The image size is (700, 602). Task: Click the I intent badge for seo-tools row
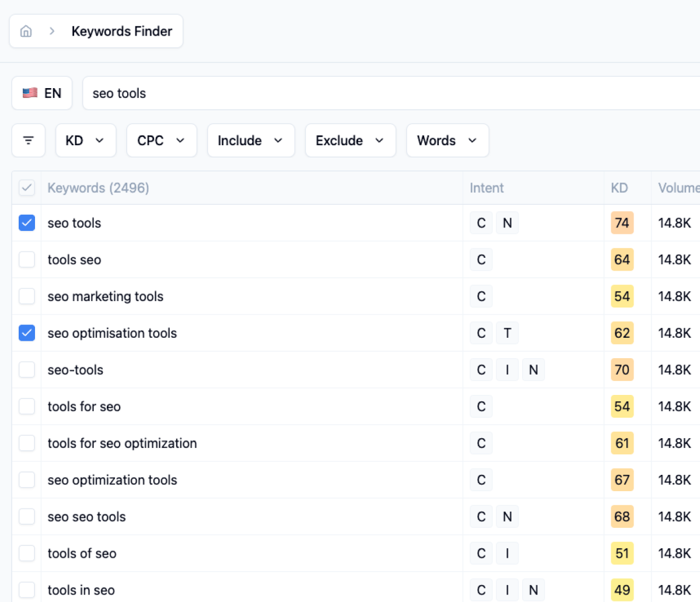507,370
